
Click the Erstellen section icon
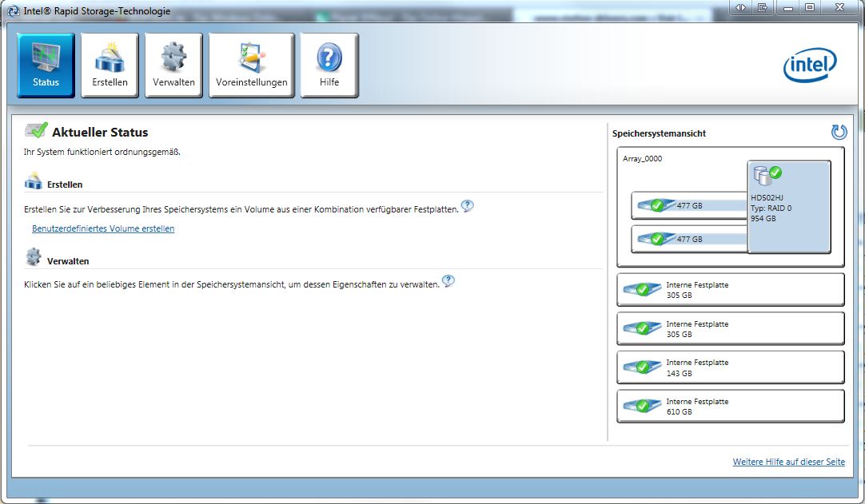tap(33, 181)
